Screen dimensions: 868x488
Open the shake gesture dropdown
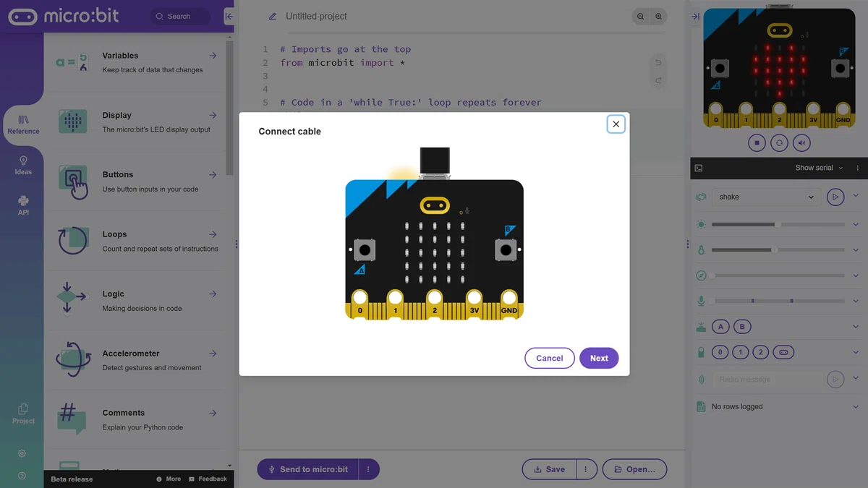coord(766,197)
